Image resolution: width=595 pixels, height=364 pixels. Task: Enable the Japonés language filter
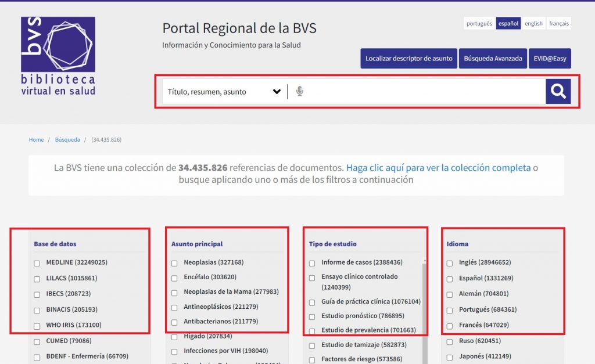coord(450,357)
